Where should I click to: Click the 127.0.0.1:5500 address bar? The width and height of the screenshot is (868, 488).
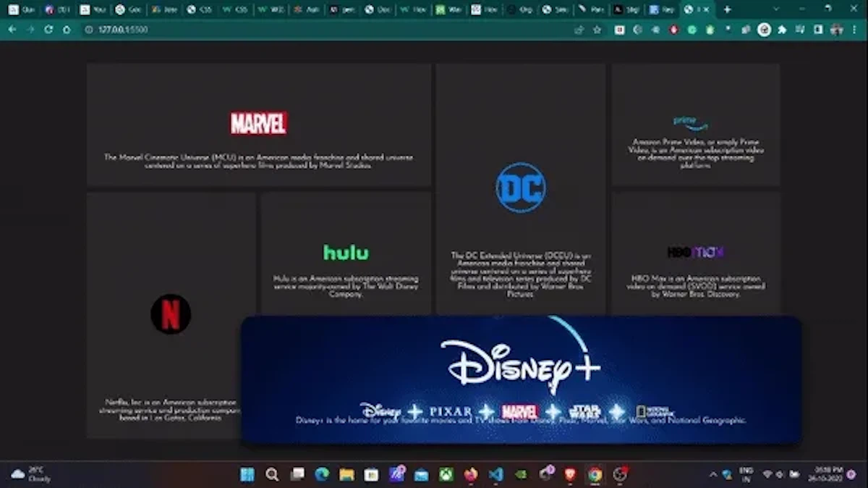(325, 30)
